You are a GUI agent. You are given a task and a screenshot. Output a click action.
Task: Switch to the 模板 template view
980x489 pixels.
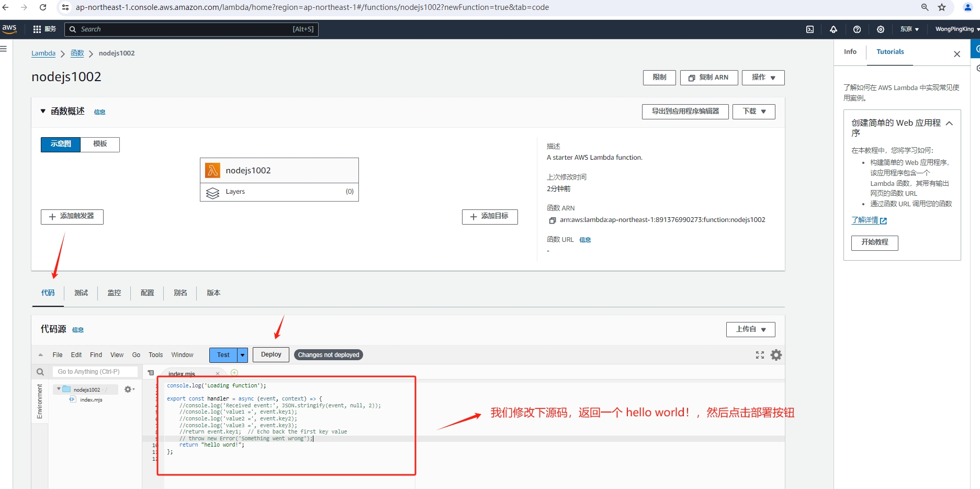[100, 145]
